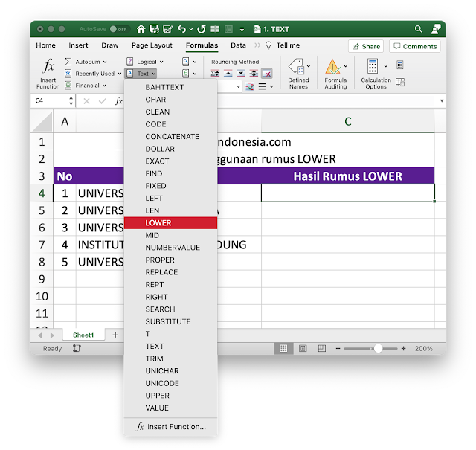The width and height of the screenshot is (476, 450).
Task: Click the Save icon in quick access toolbar
Action: (155, 29)
